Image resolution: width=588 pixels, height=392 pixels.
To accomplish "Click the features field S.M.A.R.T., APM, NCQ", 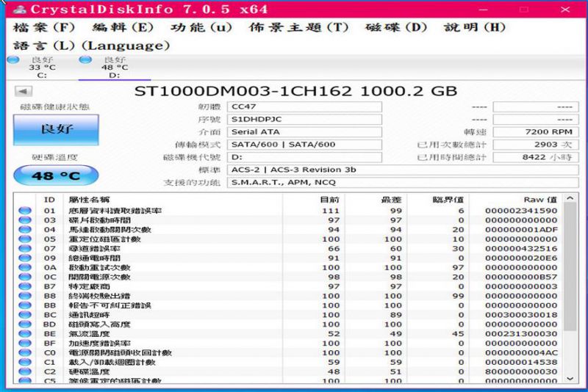I will pyautogui.click(x=403, y=183).
